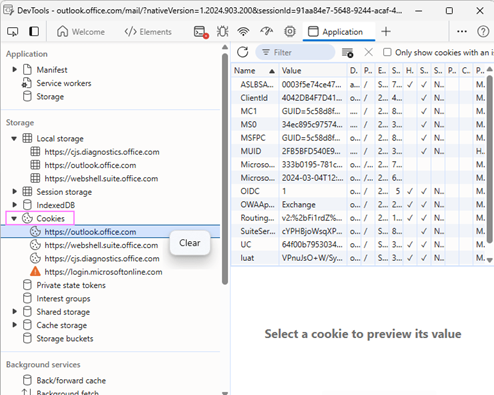Select the ClientId cookie row
The height and width of the screenshot is (395, 494).
pyautogui.click(x=359, y=98)
